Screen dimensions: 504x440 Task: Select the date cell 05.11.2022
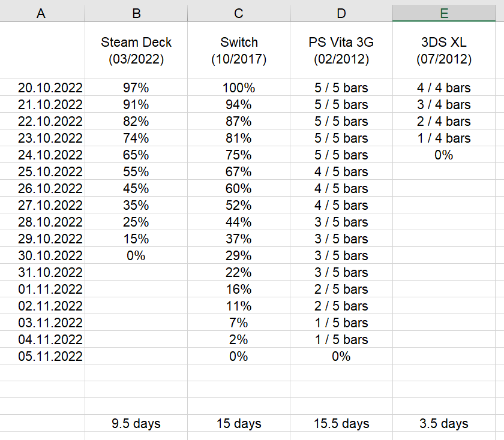(x=42, y=356)
